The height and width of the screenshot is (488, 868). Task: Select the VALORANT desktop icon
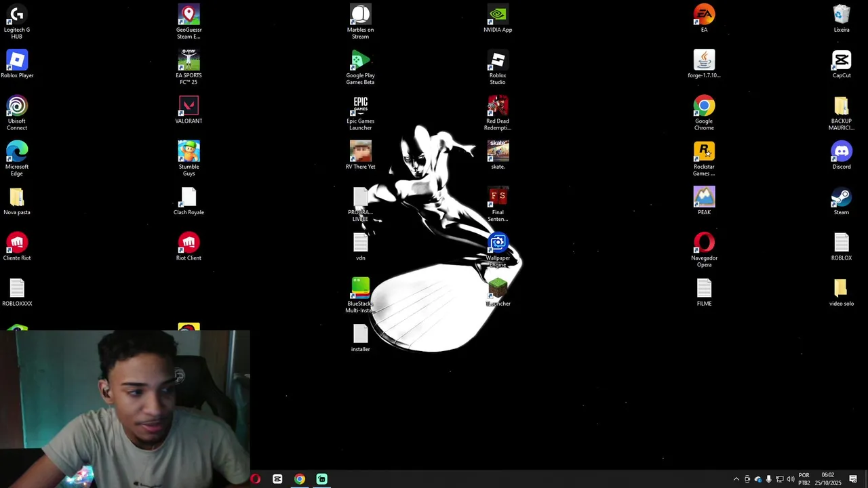point(189,109)
